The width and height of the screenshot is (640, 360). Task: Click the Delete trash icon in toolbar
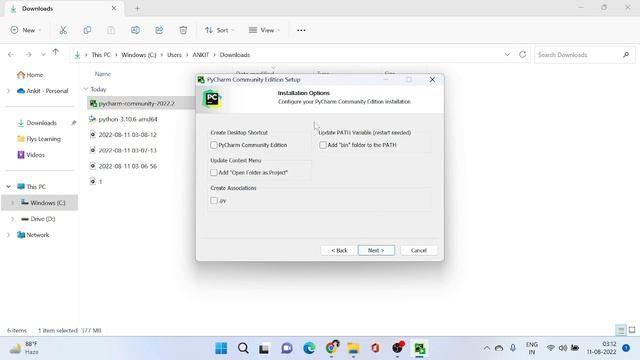tap(183, 30)
